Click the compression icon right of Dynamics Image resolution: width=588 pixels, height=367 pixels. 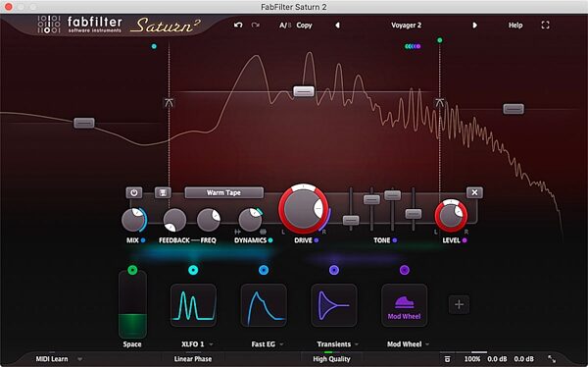(263, 232)
